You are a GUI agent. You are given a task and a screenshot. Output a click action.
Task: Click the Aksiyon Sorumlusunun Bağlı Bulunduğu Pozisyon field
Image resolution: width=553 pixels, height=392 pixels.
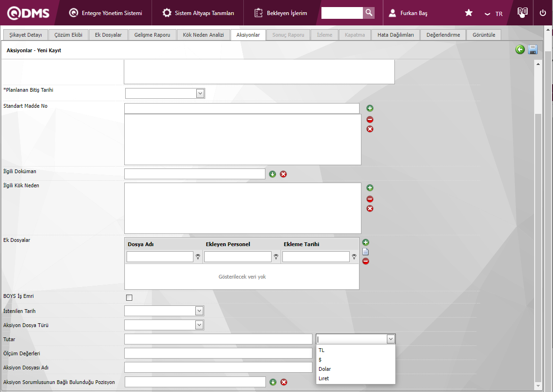coord(195,382)
